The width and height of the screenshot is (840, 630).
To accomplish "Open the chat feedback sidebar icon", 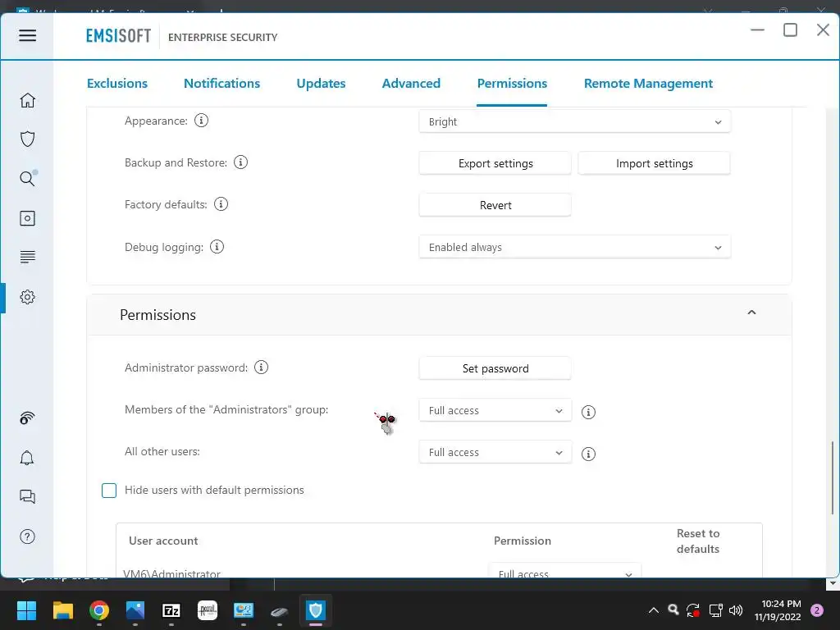I will (x=27, y=496).
